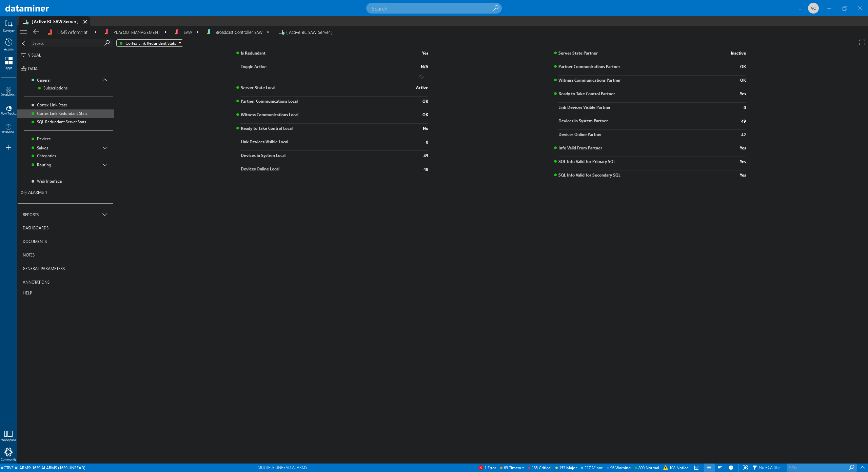The image size is (868, 472).
Task: Select the Categories tree item
Action: [46, 156]
